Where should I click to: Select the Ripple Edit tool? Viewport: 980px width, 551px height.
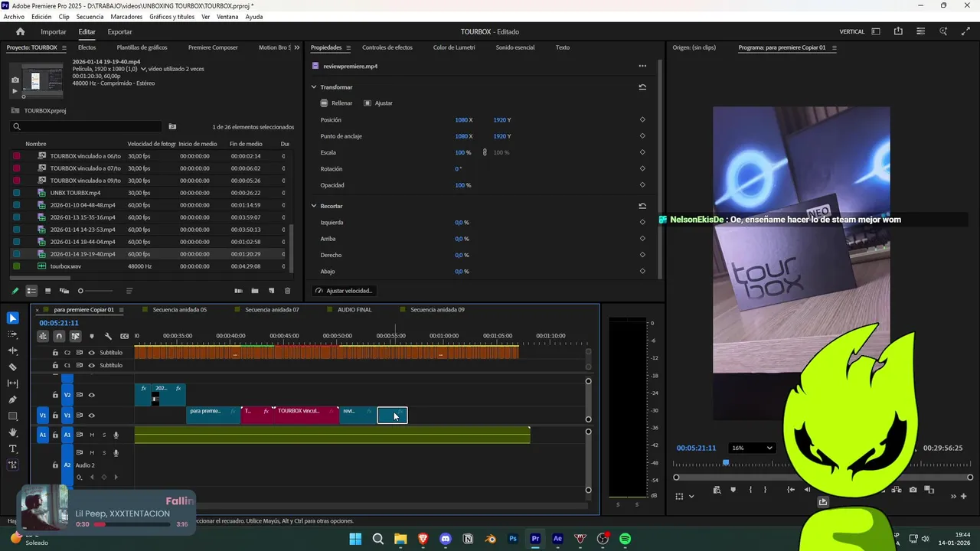(13, 350)
